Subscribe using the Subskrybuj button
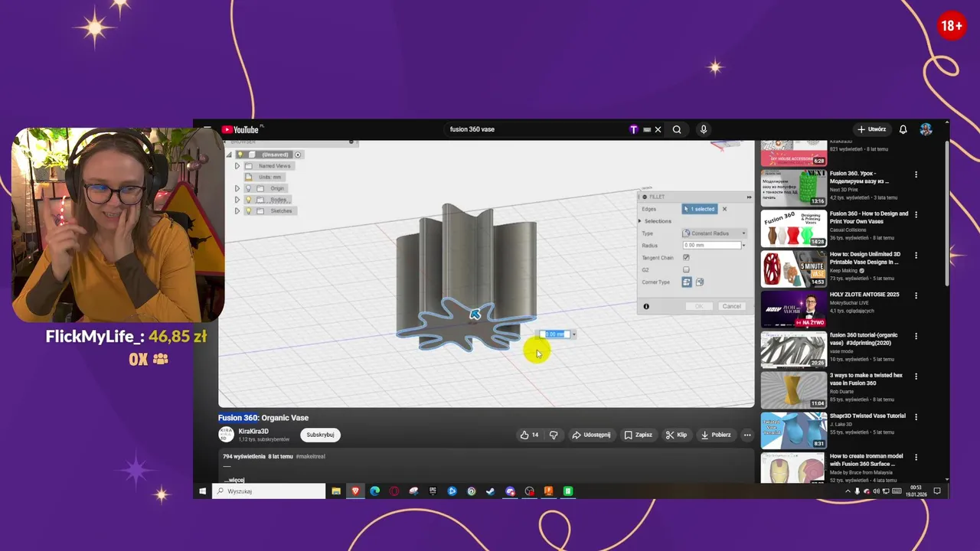Image resolution: width=980 pixels, height=551 pixels. coord(320,435)
